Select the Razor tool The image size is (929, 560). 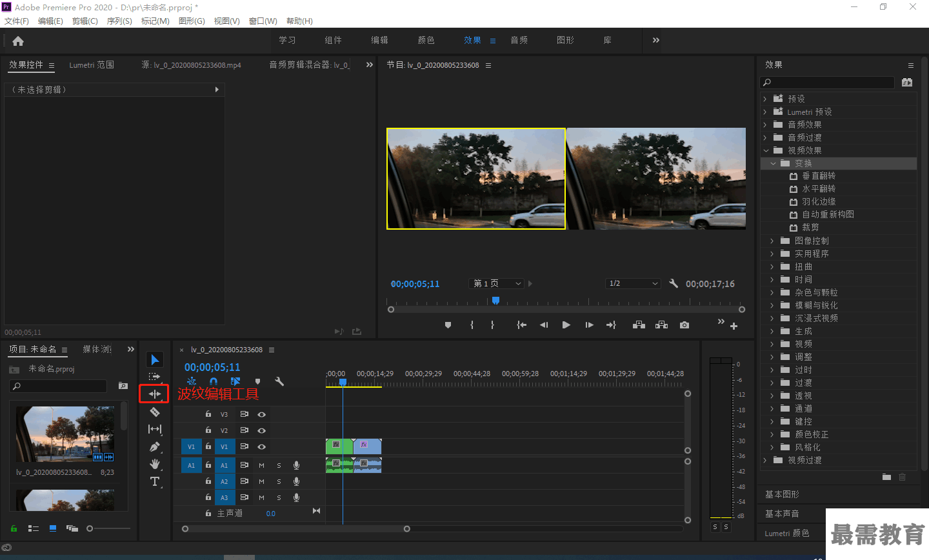coord(155,412)
